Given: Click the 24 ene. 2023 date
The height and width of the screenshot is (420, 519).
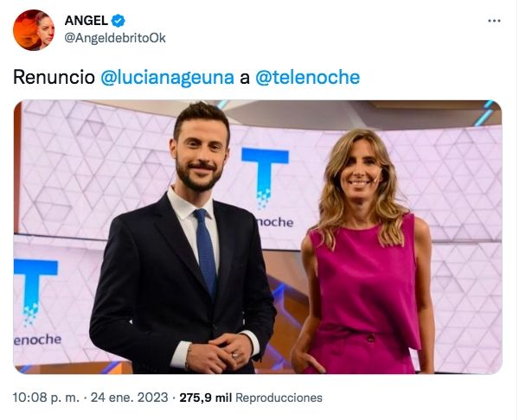Looking at the screenshot, I should [x=129, y=398].
